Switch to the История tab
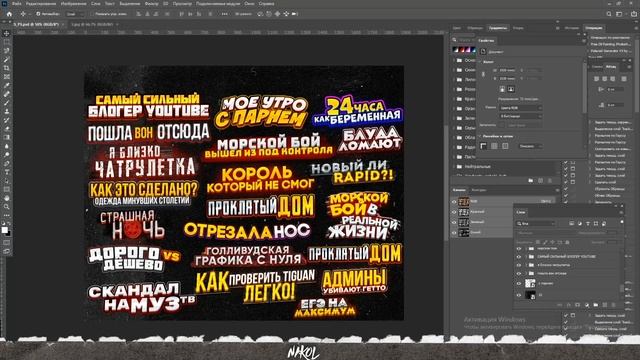This screenshot has width=640, height=360. [572, 28]
